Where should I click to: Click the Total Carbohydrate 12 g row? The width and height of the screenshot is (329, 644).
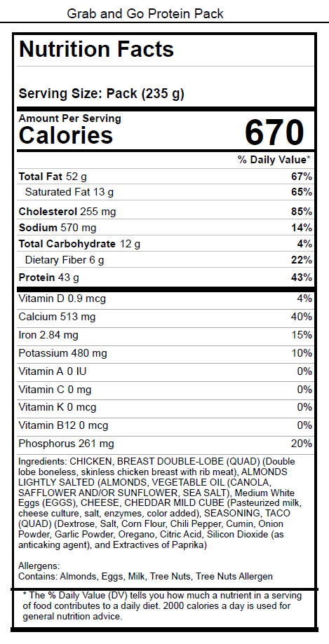coord(166,244)
